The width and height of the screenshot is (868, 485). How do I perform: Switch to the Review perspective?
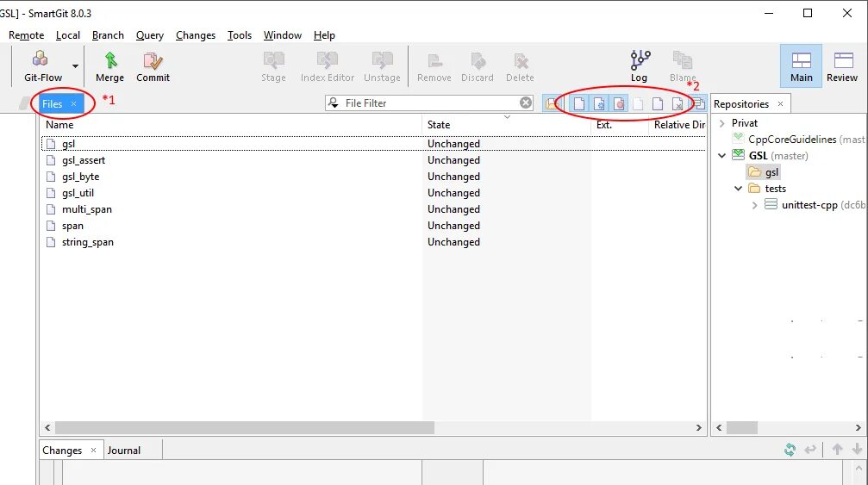842,65
